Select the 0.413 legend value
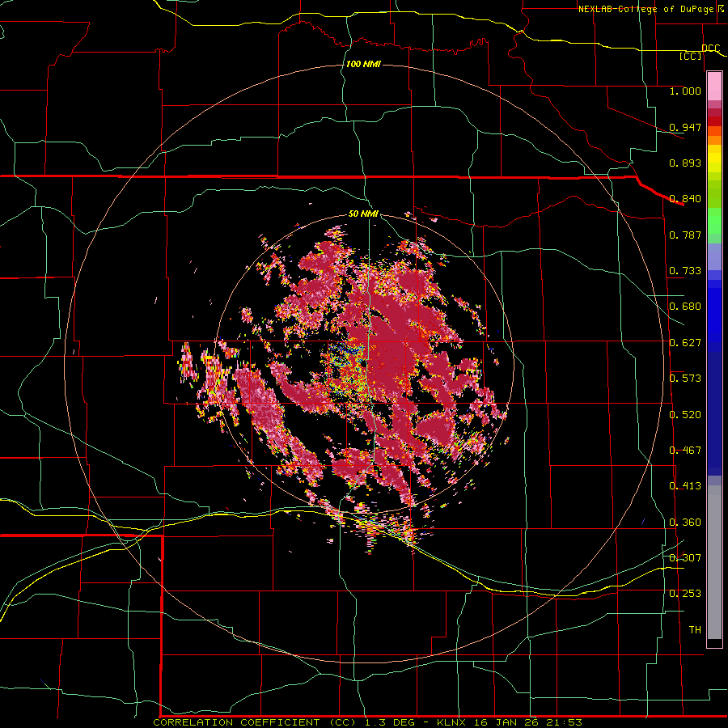This screenshot has width=728, height=728. point(685,486)
